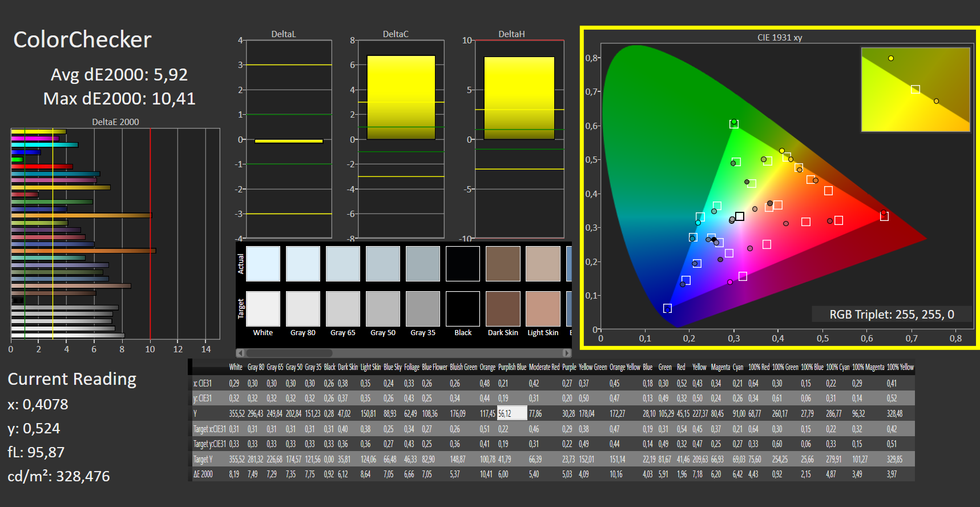
Task: Click the white point target square in CIE diagram
Action: [x=740, y=216]
